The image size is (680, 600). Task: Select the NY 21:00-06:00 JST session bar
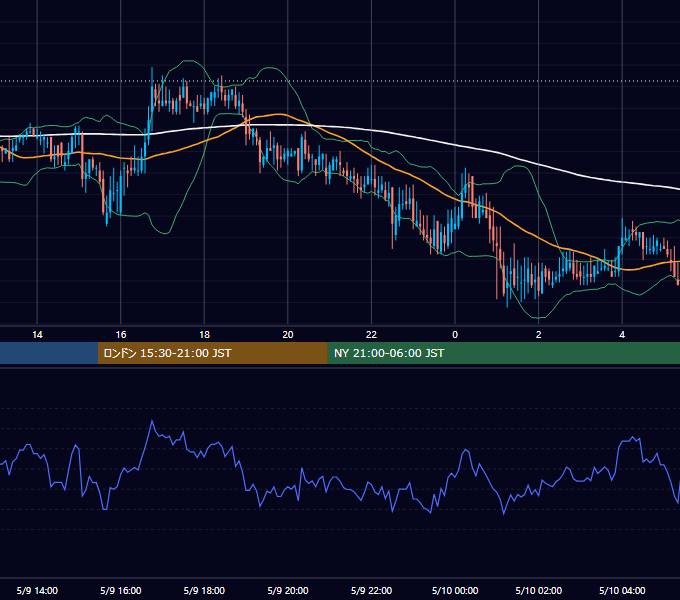pyautogui.click(x=503, y=353)
